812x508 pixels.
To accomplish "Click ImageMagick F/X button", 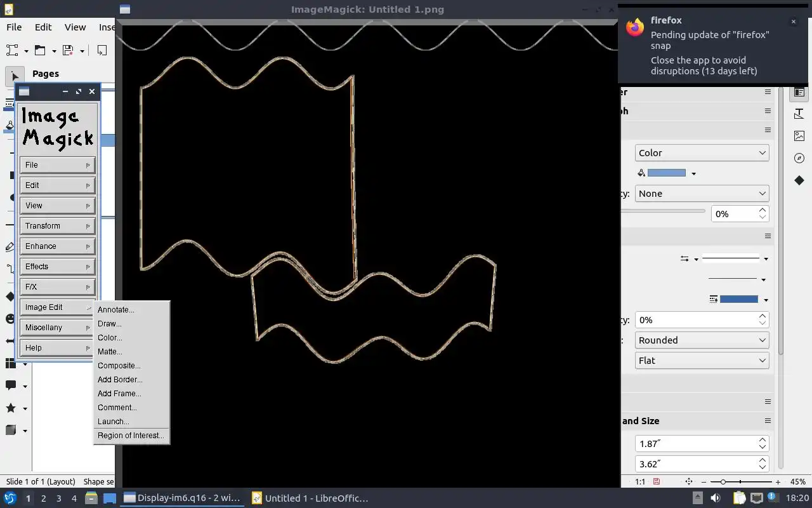I will click(x=57, y=287).
